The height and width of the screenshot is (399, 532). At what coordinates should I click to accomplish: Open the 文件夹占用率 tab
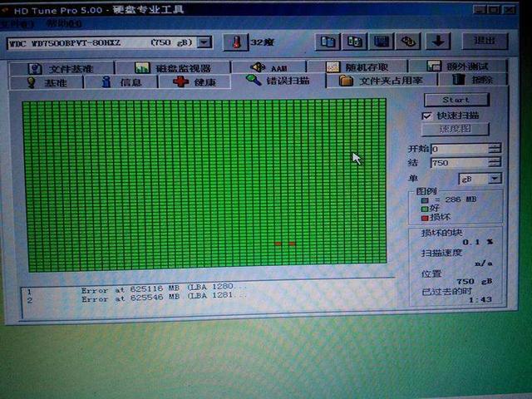[384, 81]
